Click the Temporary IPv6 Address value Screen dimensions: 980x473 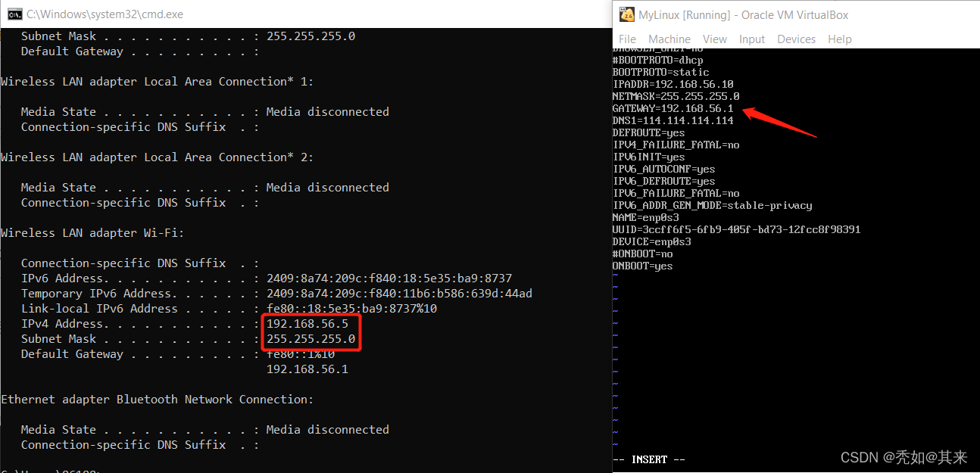(399, 294)
